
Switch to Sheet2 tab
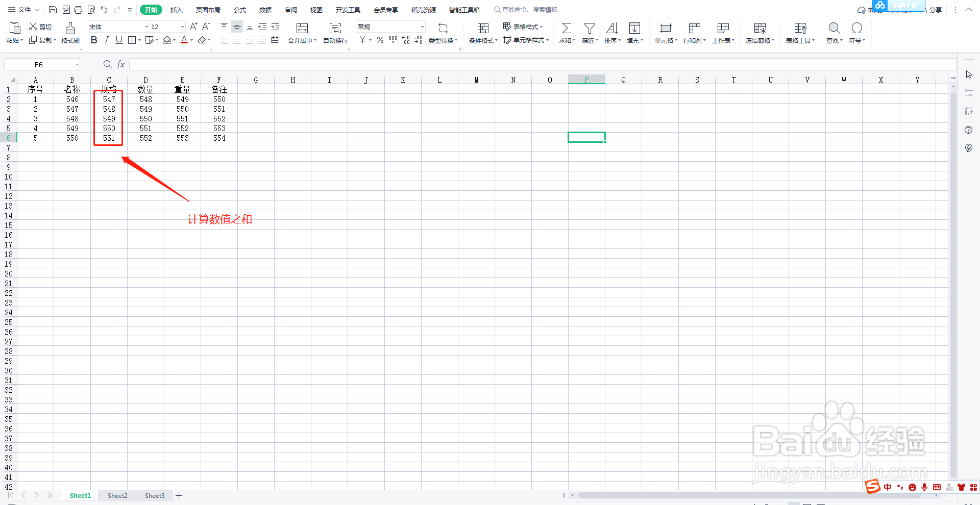point(117,495)
